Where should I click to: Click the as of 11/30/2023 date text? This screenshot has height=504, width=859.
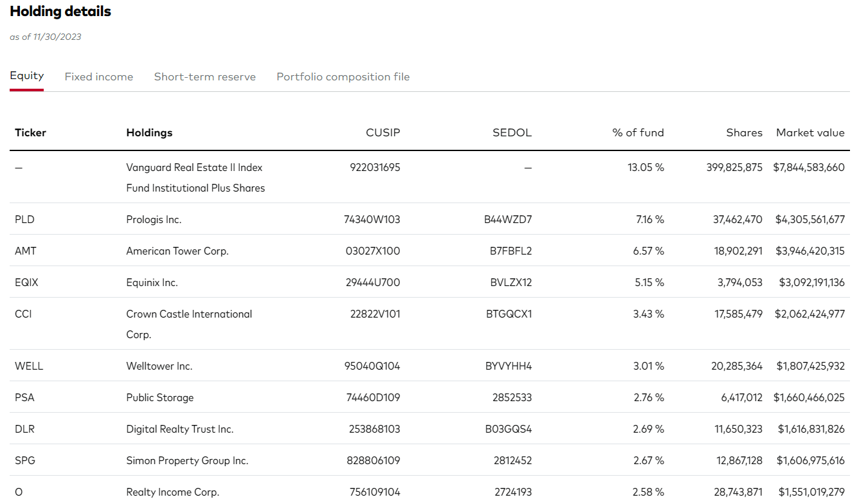[45, 37]
